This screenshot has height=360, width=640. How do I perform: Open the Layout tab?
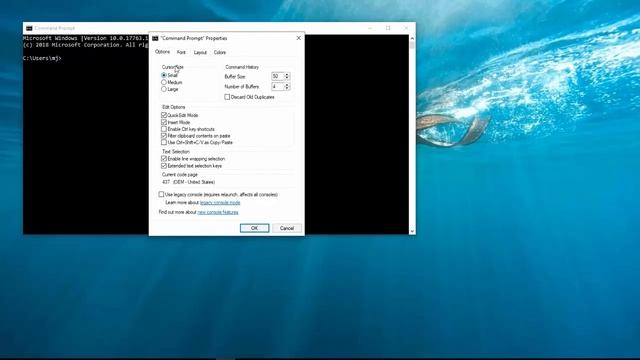[x=200, y=52]
